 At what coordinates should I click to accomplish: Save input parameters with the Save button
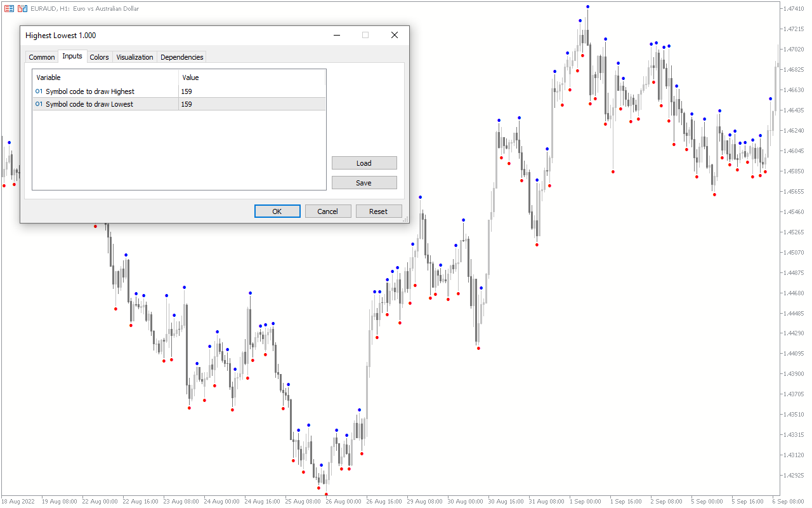tap(364, 183)
